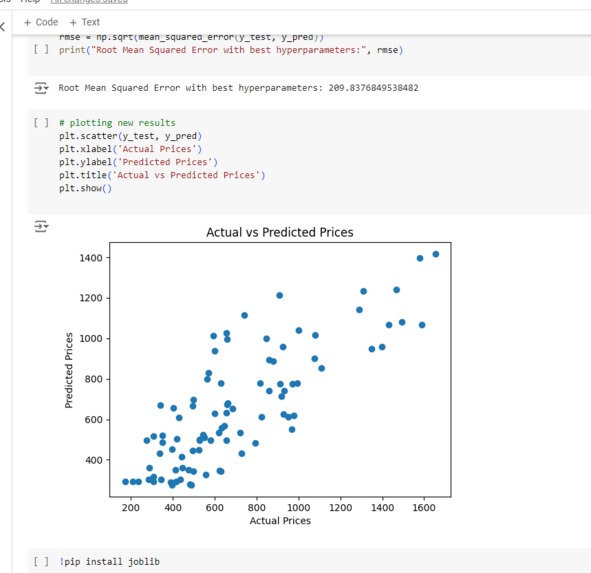
Task: Open the Help menu
Action: pyautogui.click(x=30, y=2)
